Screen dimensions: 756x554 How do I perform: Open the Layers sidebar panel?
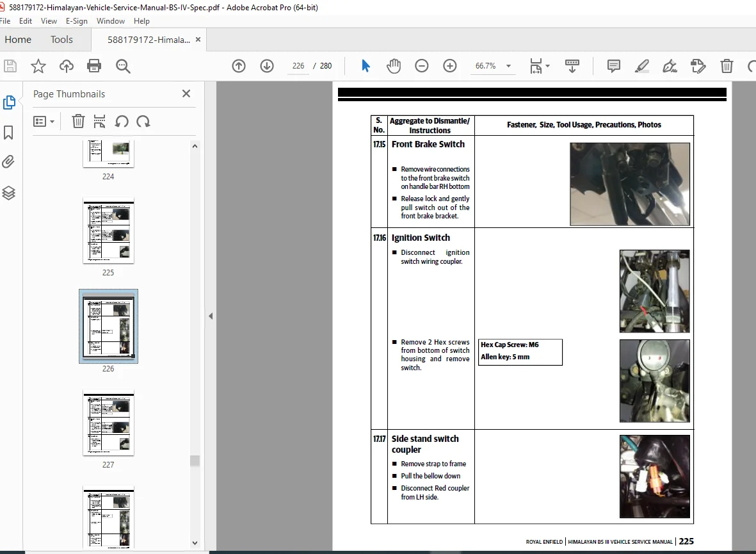(x=9, y=193)
